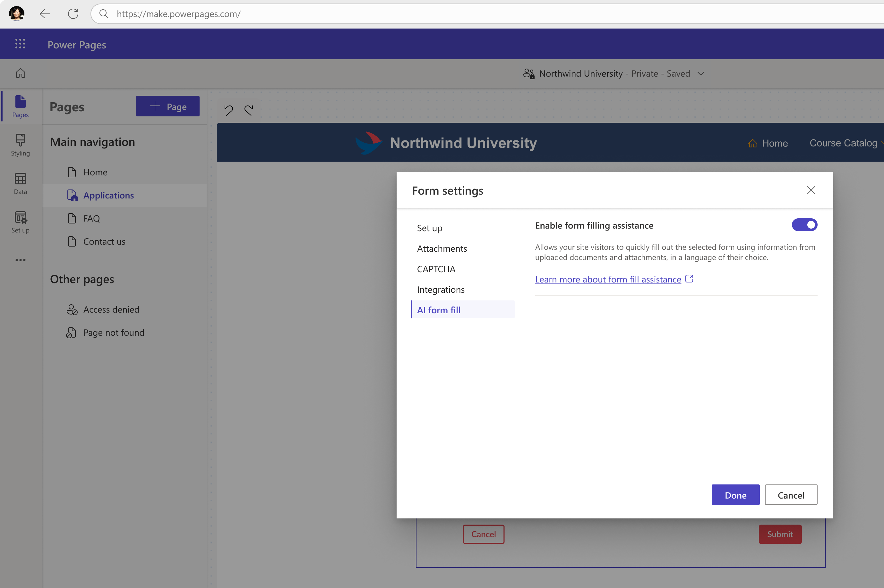
Task: Expand the ellipsis menu under Other pages
Action: click(20, 260)
